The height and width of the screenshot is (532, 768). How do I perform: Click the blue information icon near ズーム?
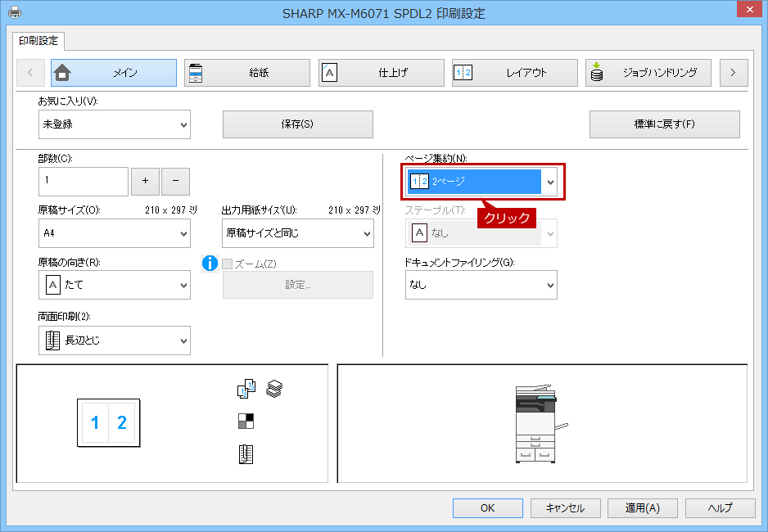click(x=210, y=264)
